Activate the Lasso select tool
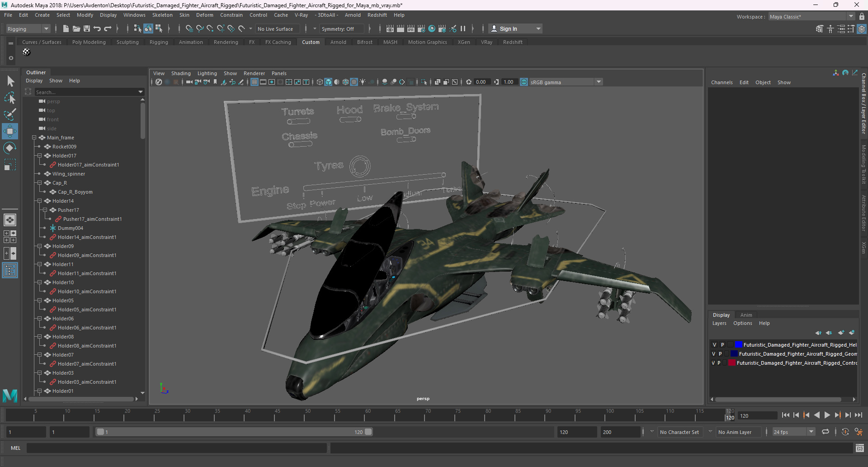This screenshot has height=467, width=868. [10, 98]
